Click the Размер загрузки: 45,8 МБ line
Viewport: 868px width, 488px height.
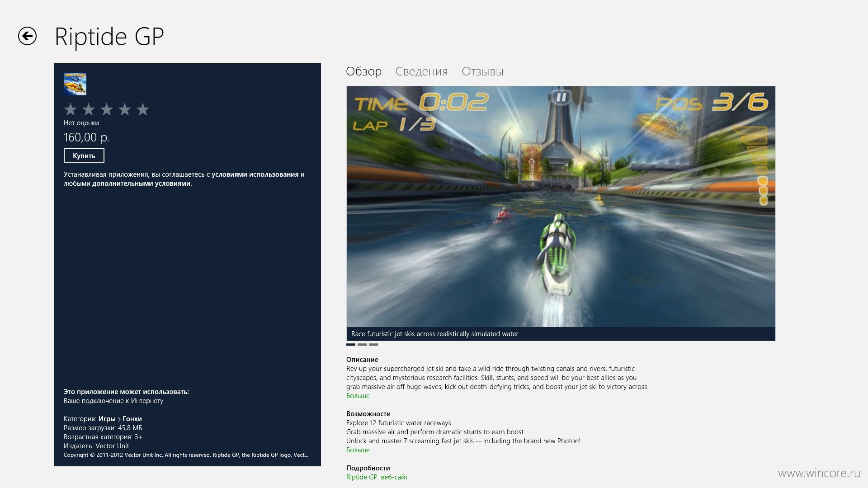point(103,428)
